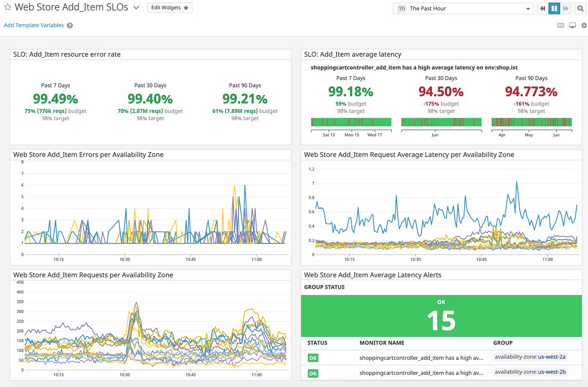This screenshot has height=387, width=588.
Task: Select the us-west-2a monitor row name
Action: pos(421,358)
